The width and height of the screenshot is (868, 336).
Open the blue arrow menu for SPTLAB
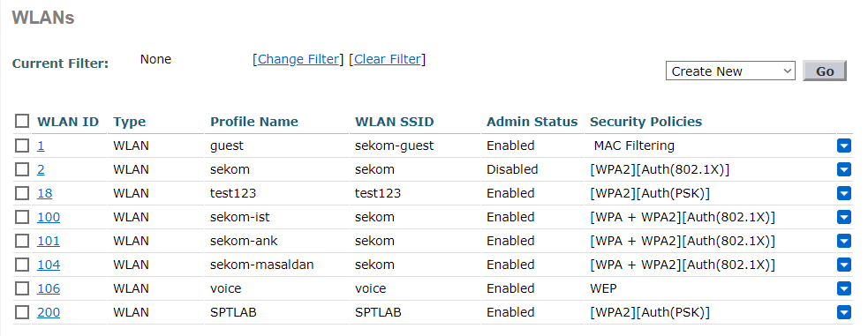click(843, 312)
